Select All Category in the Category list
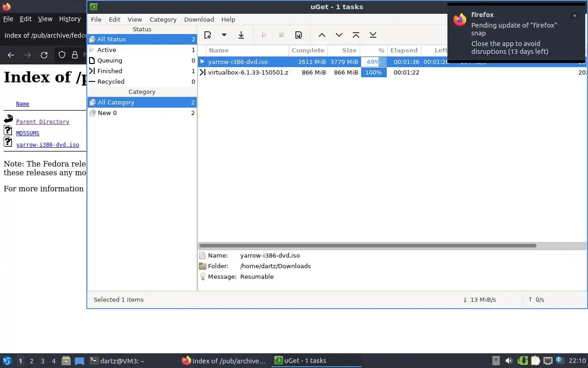 click(x=142, y=102)
